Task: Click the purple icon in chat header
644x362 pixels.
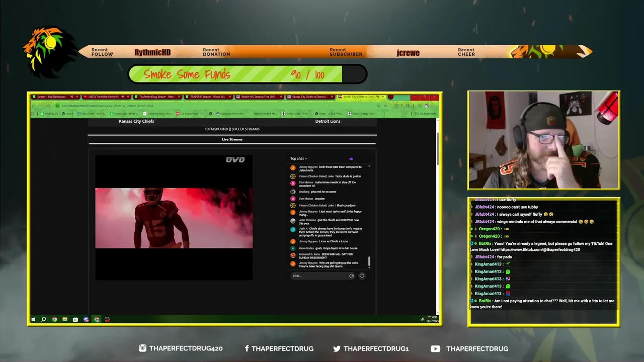Action: pos(351,158)
